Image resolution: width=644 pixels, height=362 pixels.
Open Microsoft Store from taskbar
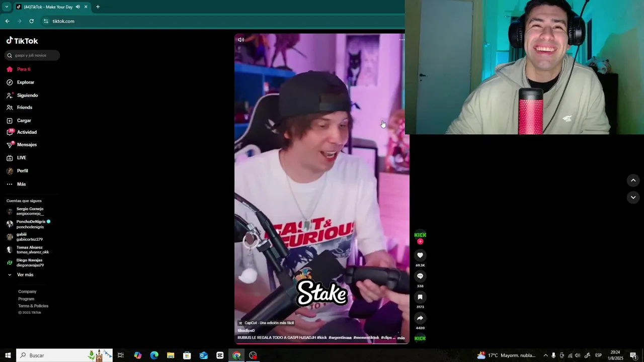tap(187, 355)
